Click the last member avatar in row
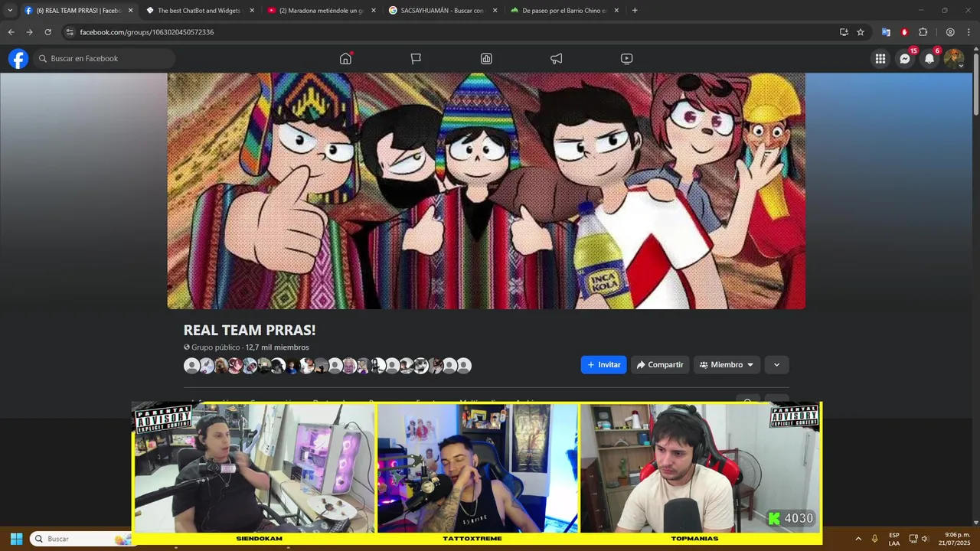 (464, 366)
